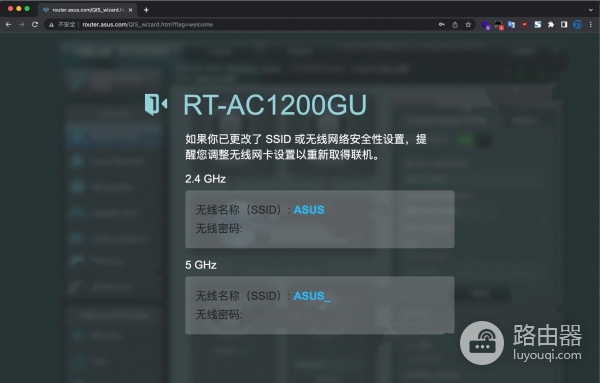Image resolution: width=600 pixels, height=383 pixels.
Task: Open the purple extension icon
Action: tap(486, 25)
